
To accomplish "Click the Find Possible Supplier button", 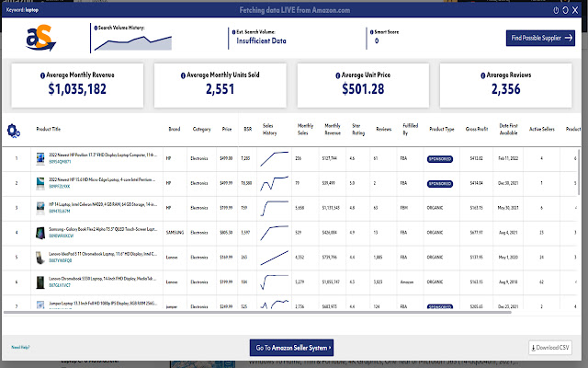I will [540, 38].
